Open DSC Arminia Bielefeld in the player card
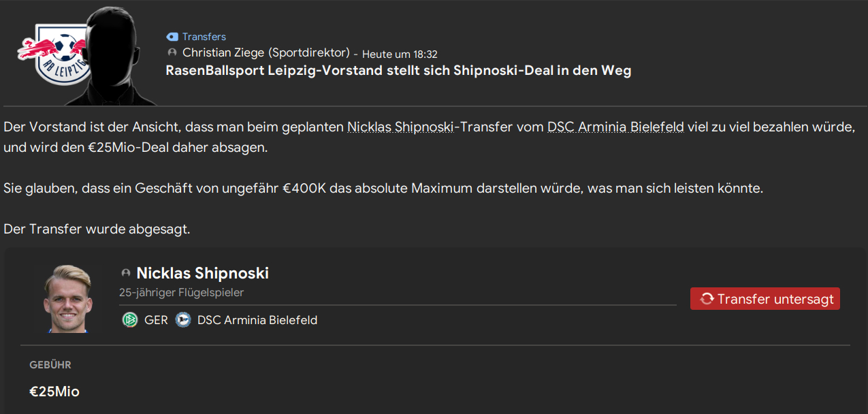This screenshot has width=868, height=414. [x=257, y=320]
